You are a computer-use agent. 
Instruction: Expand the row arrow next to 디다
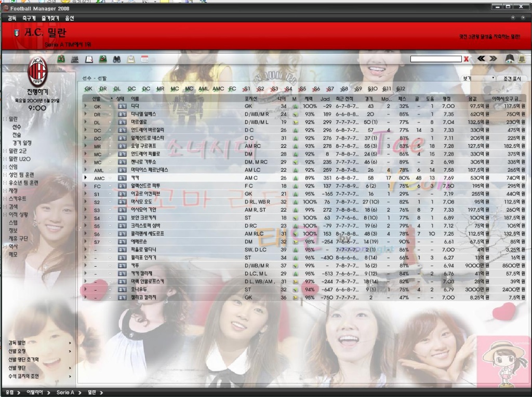(85, 106)
